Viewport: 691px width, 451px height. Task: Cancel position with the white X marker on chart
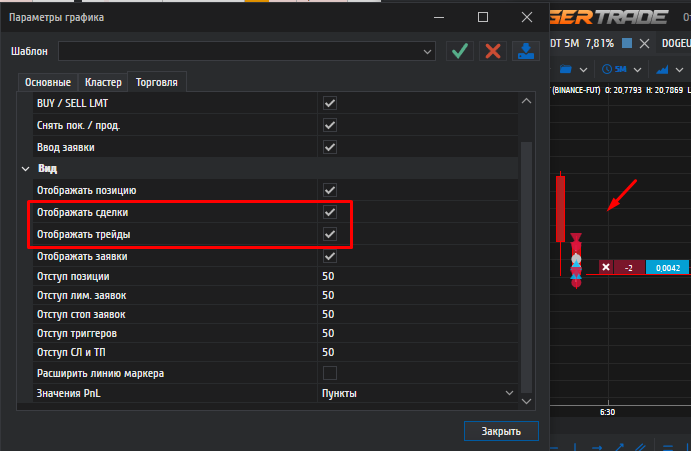coord(606,267)
